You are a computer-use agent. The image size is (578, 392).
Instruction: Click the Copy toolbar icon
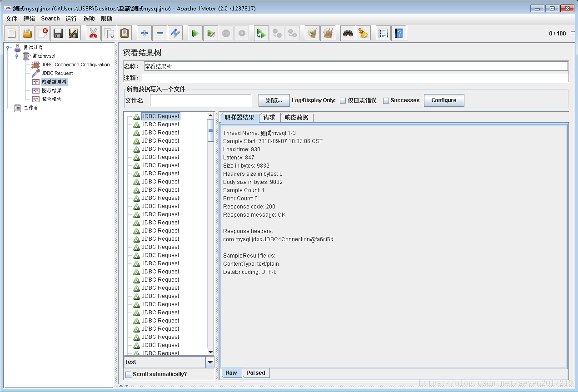[109, 33]
